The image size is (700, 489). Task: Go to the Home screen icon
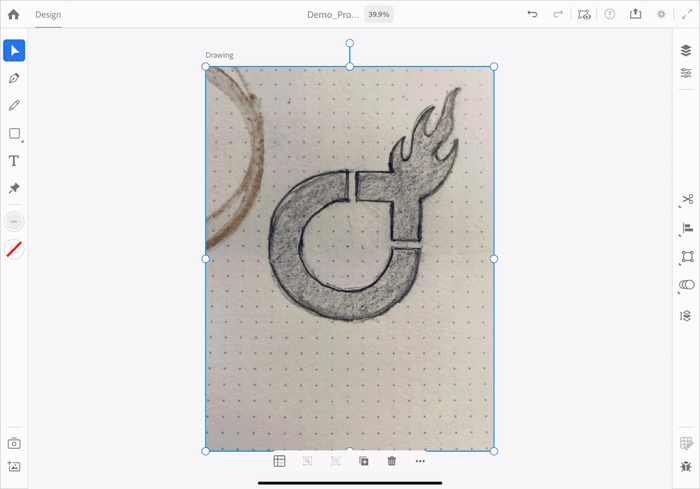coord(13,14)
